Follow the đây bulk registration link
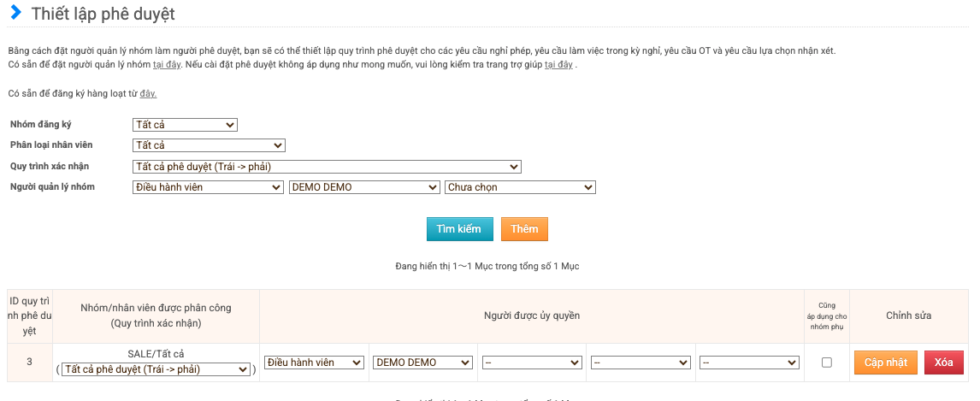Viewport: 980px width, 401px height. 148,93
